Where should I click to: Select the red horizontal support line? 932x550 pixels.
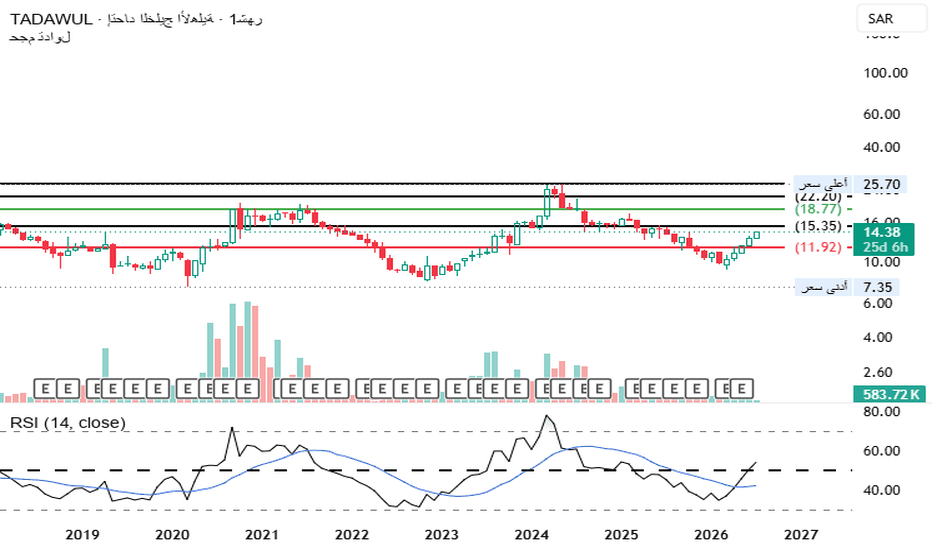(x=392, y=247)
